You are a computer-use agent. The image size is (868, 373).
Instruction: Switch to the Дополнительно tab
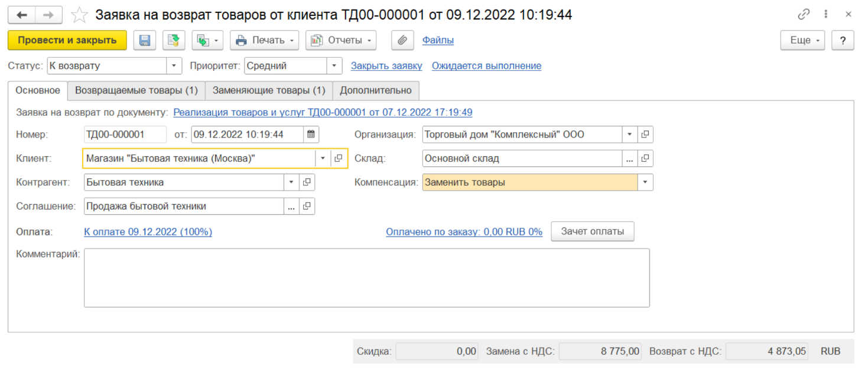coord(376,90)
